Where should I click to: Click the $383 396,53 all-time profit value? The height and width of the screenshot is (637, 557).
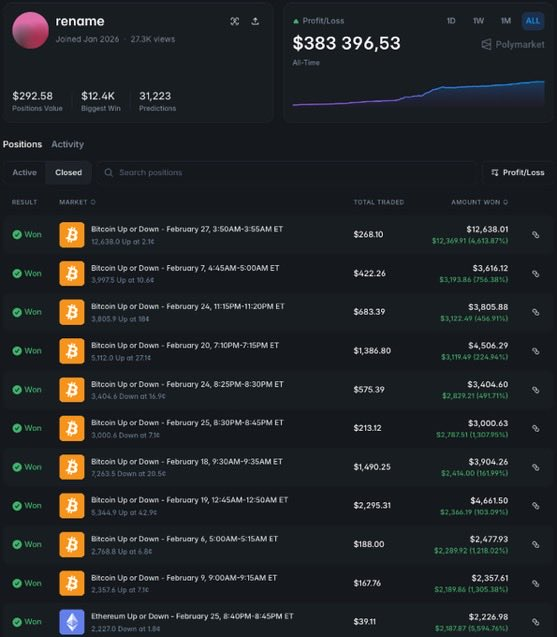pos(347,43)
